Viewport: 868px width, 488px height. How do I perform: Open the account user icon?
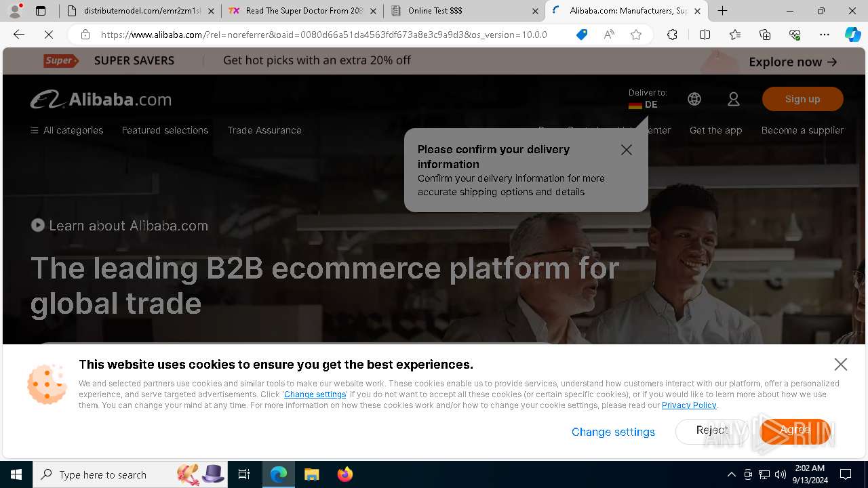click(734, 99)
